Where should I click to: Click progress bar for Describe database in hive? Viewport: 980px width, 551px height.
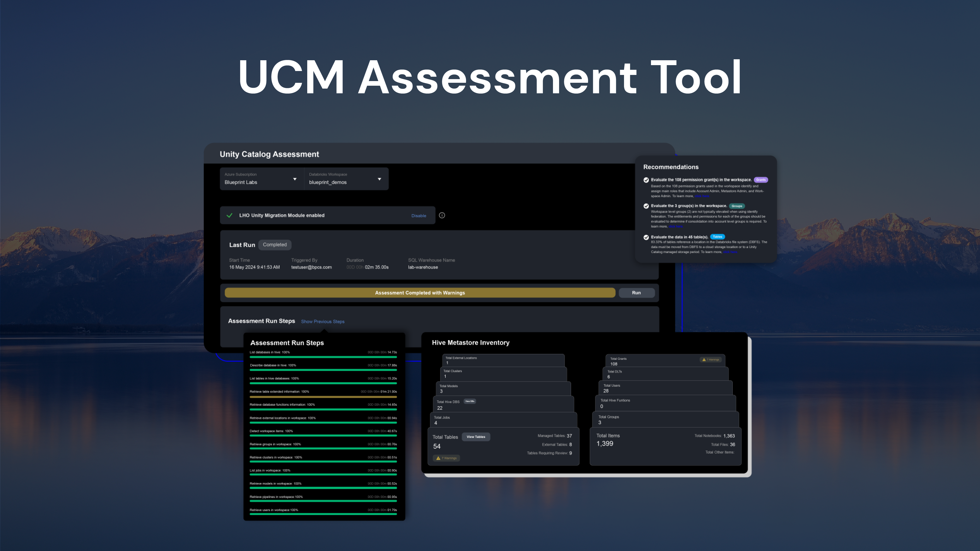click(x=323, y=370)
